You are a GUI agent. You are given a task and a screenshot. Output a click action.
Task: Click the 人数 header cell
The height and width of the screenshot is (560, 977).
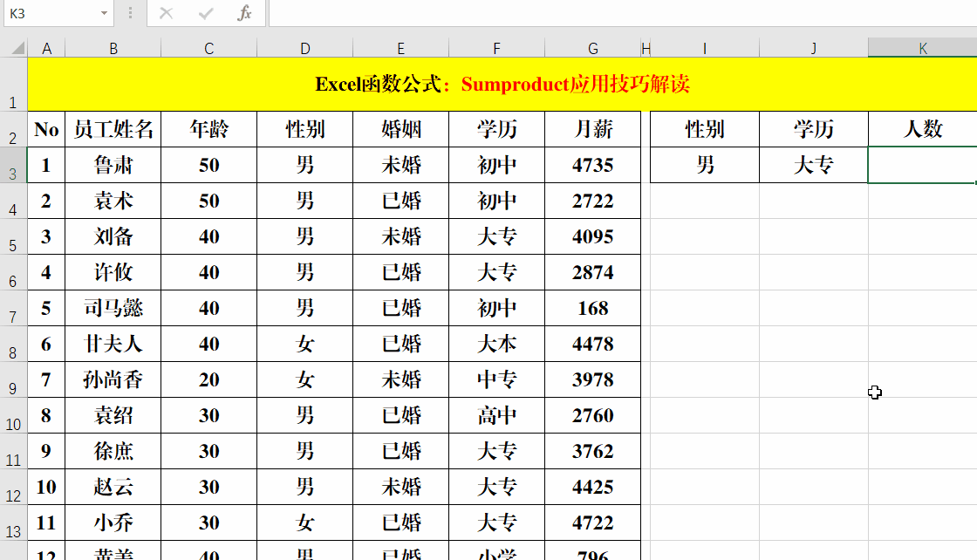tap(923, 130)
